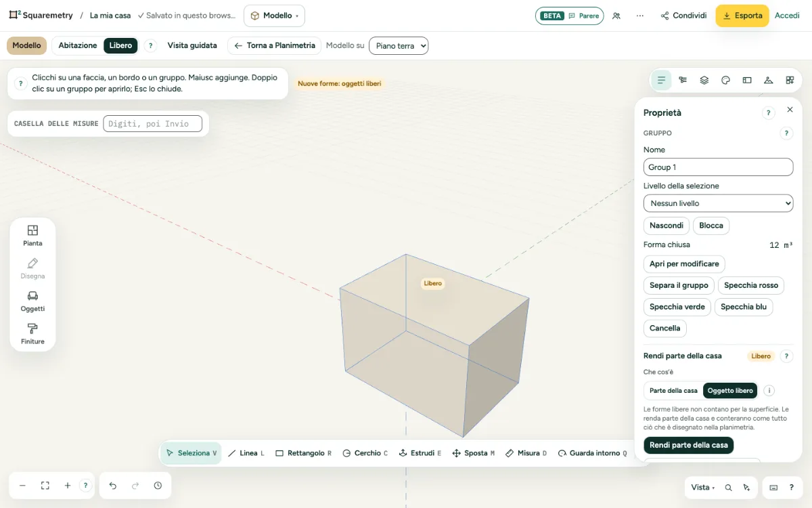Click Rendi parte della casa button

tap(689, 445)
